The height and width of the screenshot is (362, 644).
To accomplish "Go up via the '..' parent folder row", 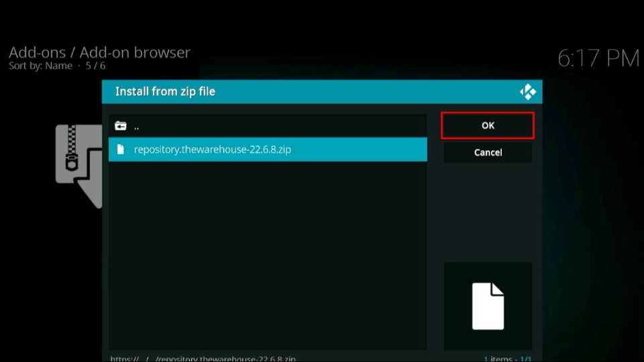I will pos(268,126).
